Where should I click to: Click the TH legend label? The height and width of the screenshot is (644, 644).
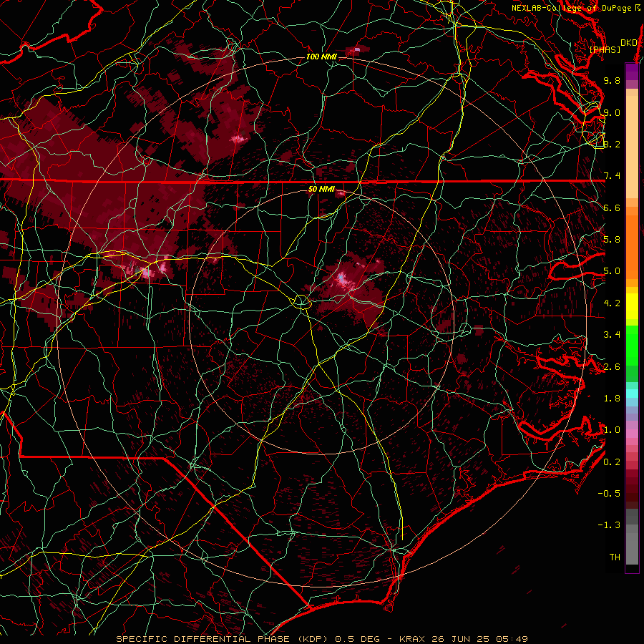point(615,557)
